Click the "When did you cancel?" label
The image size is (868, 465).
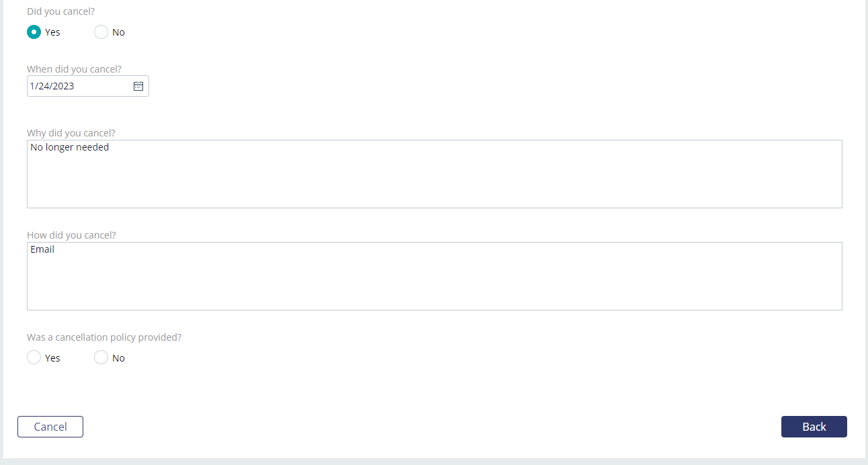click(x=74, y=69)
